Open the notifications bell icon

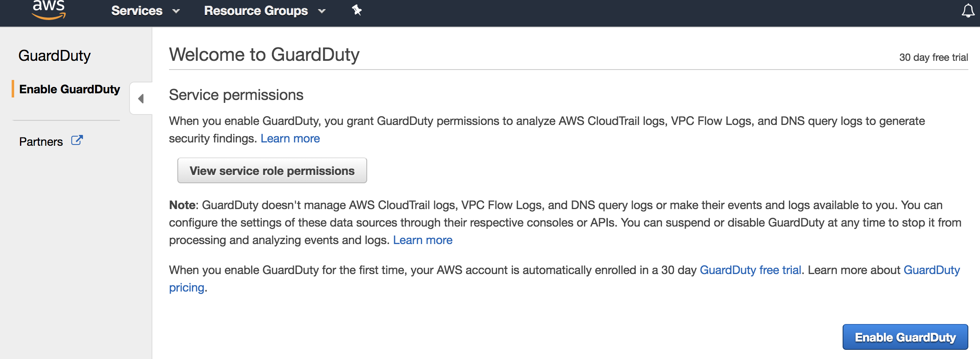point(968,11)
